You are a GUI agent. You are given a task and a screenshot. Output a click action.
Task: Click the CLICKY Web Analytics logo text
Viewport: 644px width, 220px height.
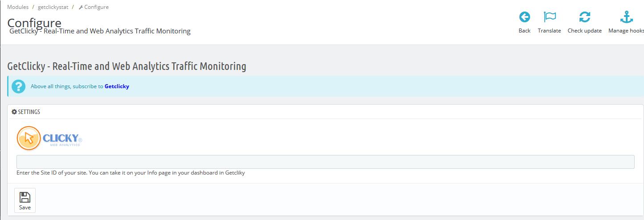click(61, 139)
